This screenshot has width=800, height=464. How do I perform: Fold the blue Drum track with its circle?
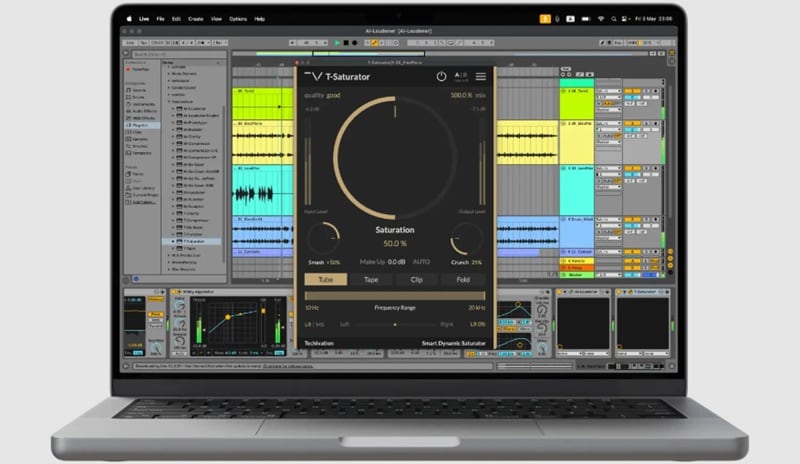(x=563, y=219)
